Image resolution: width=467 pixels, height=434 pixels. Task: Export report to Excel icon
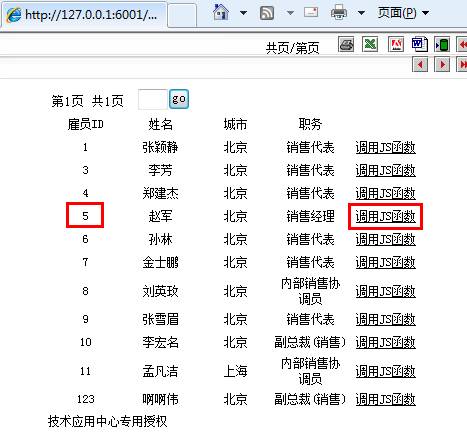click(x=370, y=44)
